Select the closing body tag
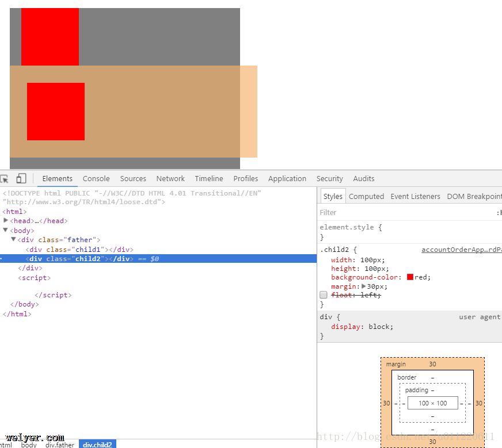 pyautogui.click(x=24, y=304)
